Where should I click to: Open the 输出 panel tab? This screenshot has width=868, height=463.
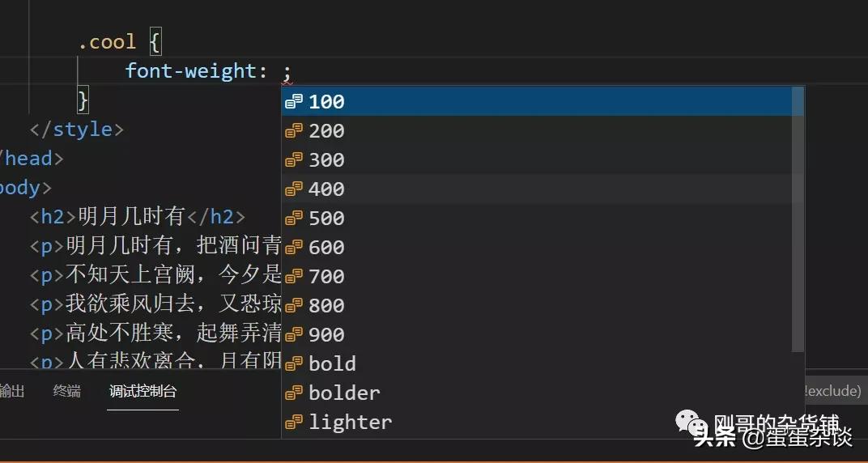[x=13, y=392]
